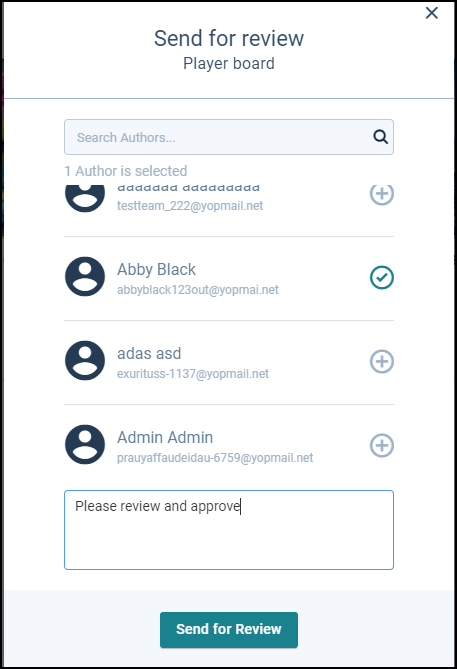Viewport: 457px width, 669px height.
Task: Add adas asd as reviewer
Action: 381,361
